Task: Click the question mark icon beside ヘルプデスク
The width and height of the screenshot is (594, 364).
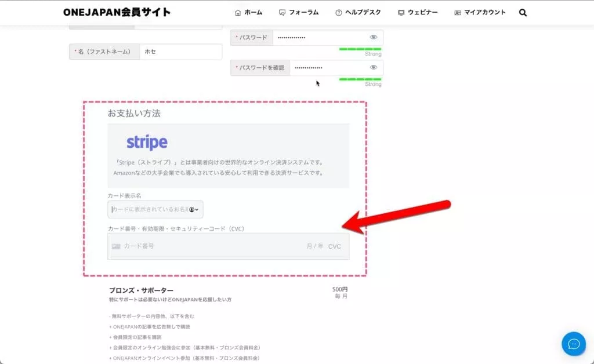Action: [339, 12]
